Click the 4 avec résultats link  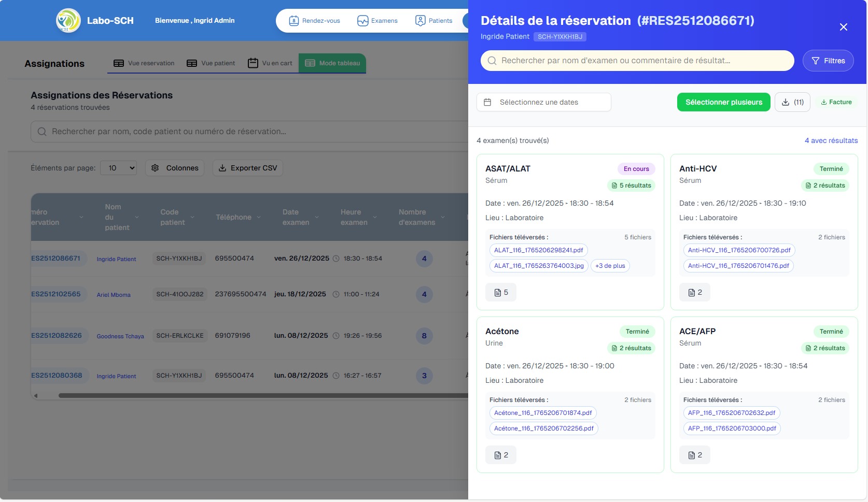[832, 140]
